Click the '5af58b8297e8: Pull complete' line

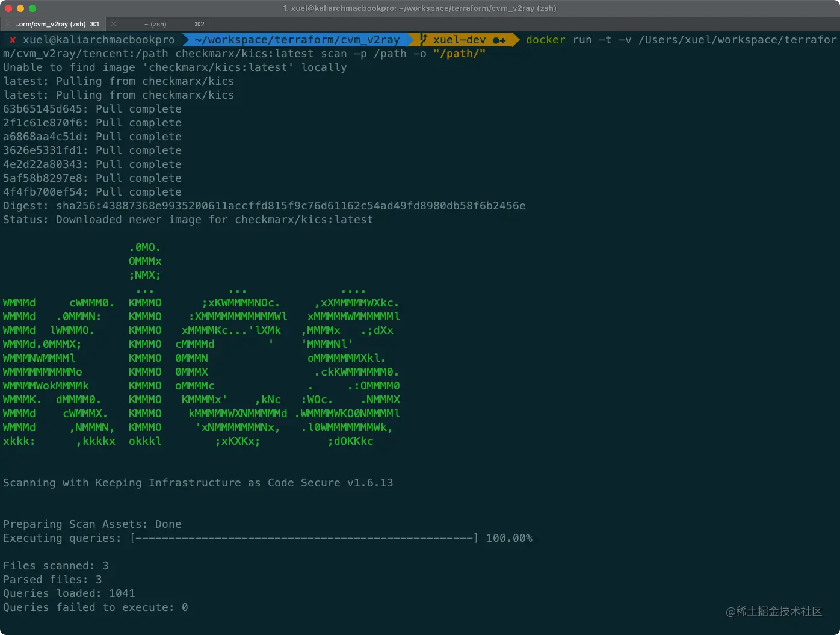[x=92, y=178]
